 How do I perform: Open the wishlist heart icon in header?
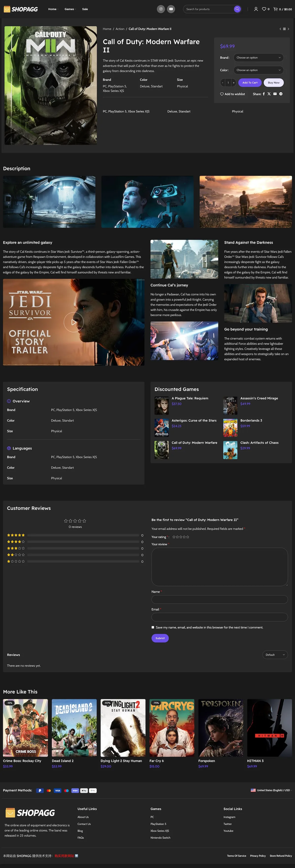pos(264,9)
